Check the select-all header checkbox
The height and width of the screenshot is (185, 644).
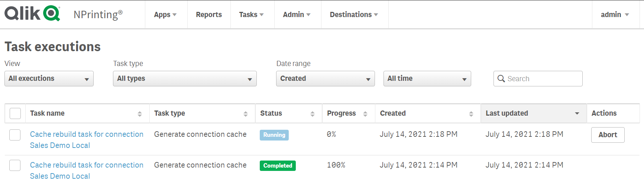pyautogui.click(x=15, y=113)
